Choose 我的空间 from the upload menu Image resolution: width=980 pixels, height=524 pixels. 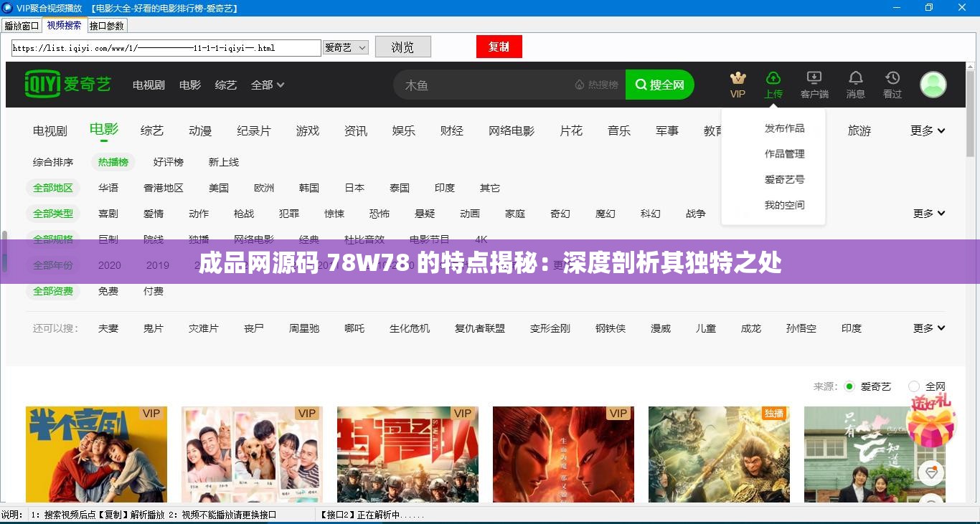[x=786, y=205]
